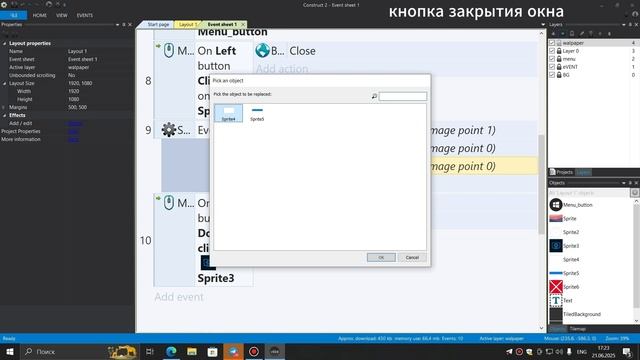Click the Add event link
640x360 pixels.
179,297
